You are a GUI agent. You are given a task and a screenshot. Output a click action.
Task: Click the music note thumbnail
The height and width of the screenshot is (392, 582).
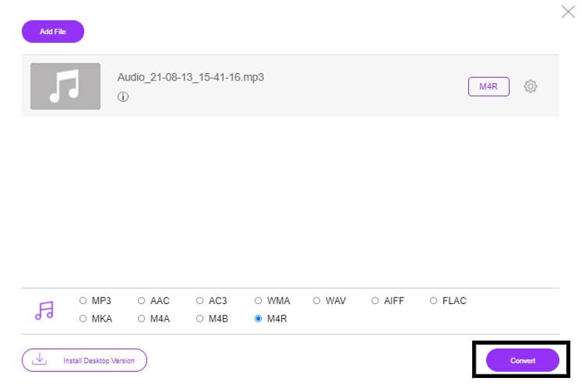65,86
